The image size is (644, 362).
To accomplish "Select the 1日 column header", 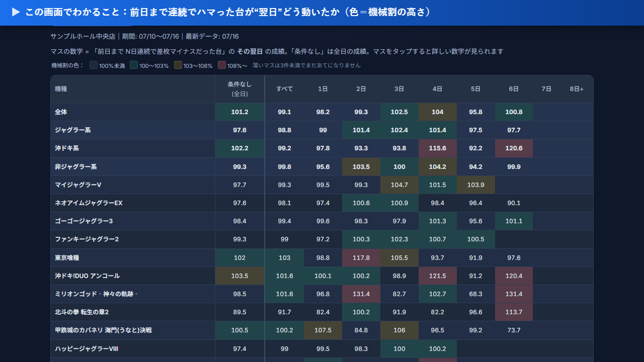I will [x=323, y=89].
